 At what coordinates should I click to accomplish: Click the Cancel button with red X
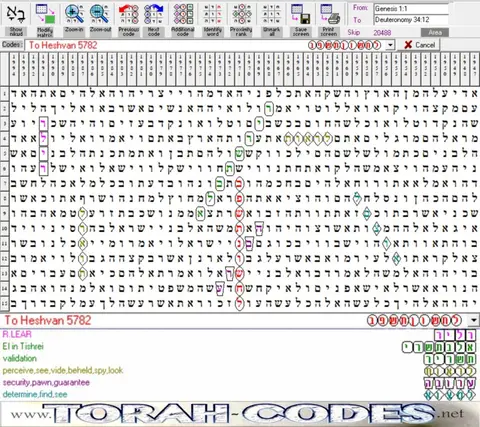click(x=419, y=45)
